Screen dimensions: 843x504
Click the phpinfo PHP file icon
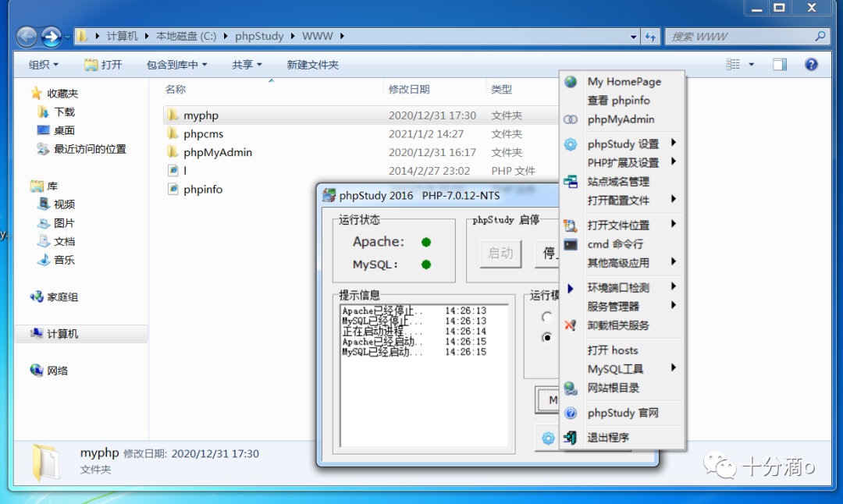pyautogui.click(x=173, y=189)
